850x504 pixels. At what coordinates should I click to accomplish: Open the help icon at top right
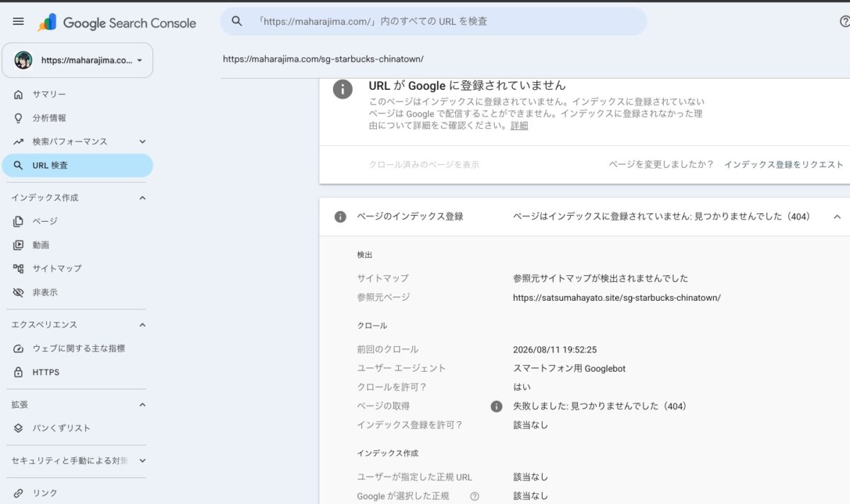pos(844,21)
